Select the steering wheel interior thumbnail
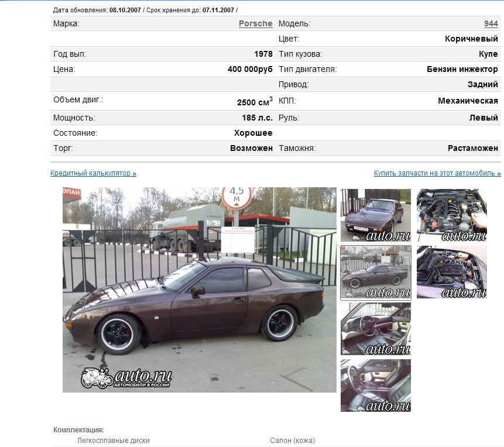Screen dimensions: 504x447 (375, 329)
